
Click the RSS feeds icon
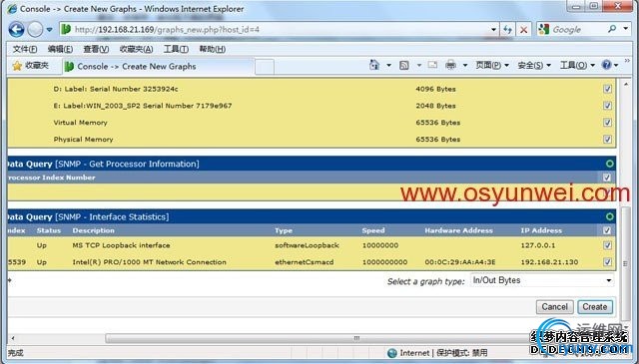click(x=403, y=65)
